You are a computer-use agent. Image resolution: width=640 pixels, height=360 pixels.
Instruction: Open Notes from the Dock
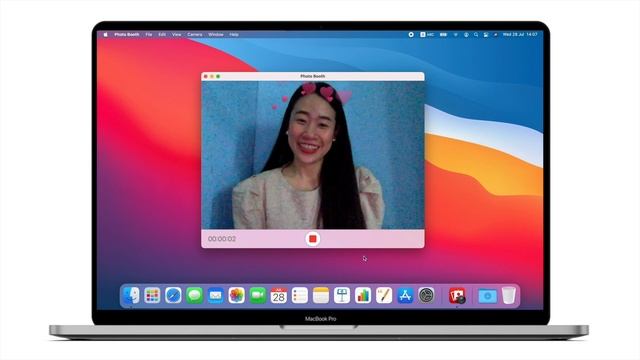(x=321, y=295)
